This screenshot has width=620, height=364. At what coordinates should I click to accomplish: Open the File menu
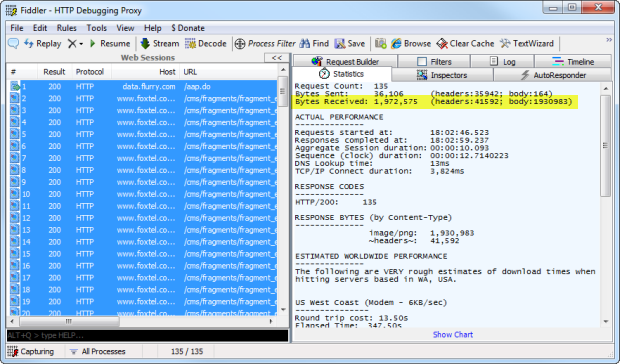(x=17, y=28)
